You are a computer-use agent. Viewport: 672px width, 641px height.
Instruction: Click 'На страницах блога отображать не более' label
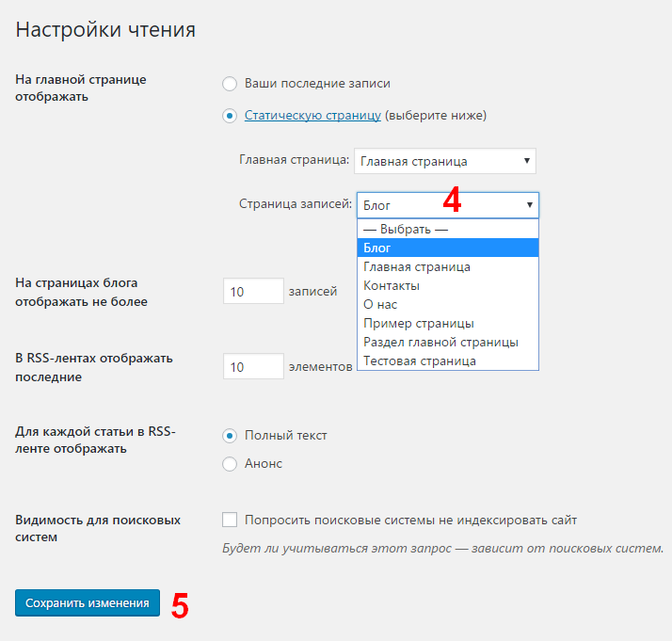click(x=82, y=292)
